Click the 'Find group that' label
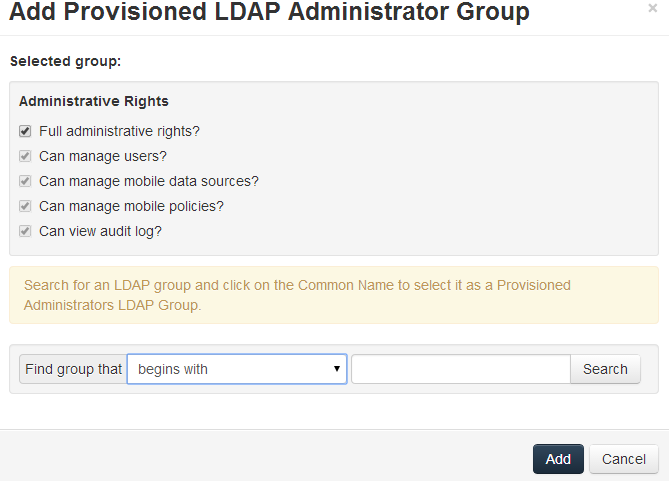Screen dimensions: 669x481 (x=73, y=369)
